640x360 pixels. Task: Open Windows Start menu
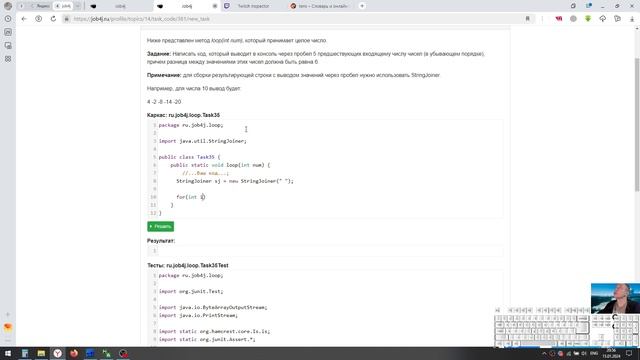click(x=8, y=353)
